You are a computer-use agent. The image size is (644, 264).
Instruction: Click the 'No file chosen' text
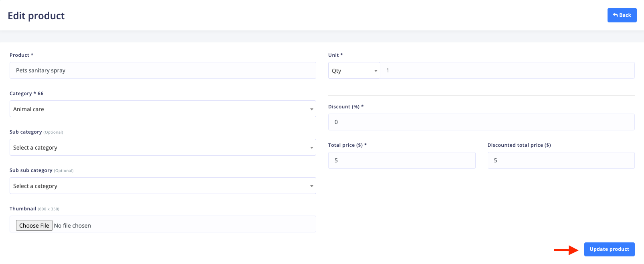click(x=73, y=226)
